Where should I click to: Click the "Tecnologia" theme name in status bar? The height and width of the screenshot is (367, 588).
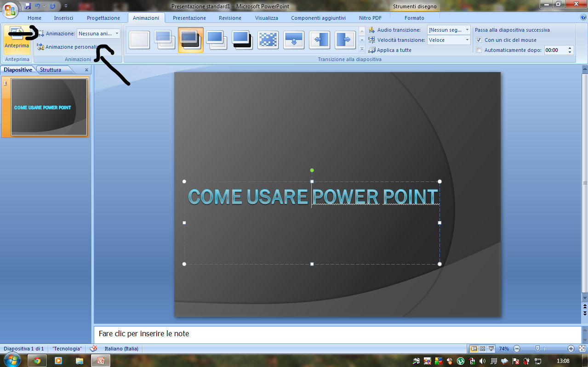[67, 349]
